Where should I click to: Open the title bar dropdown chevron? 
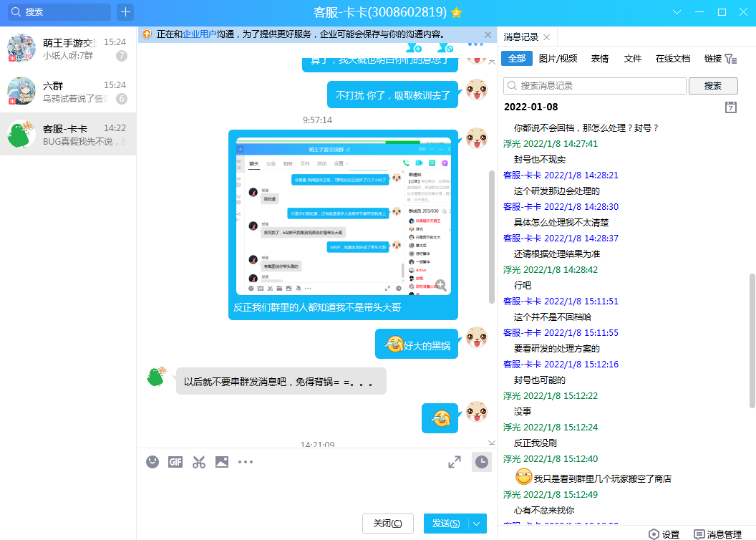[x=677, y=12]
